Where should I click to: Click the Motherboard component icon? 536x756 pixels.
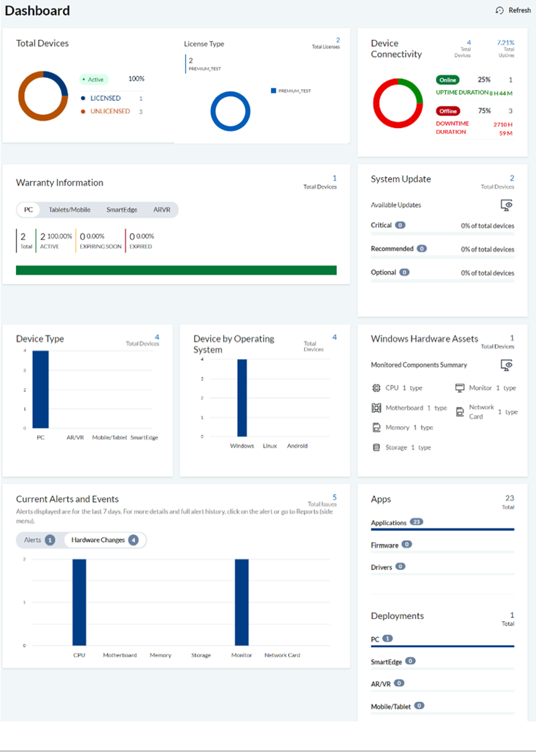[x=377, y=408]
